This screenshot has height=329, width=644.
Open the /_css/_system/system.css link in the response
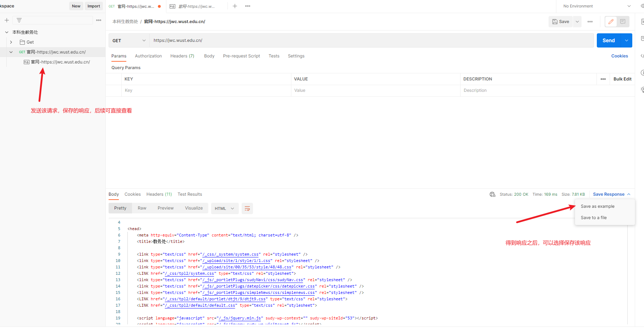230,255
